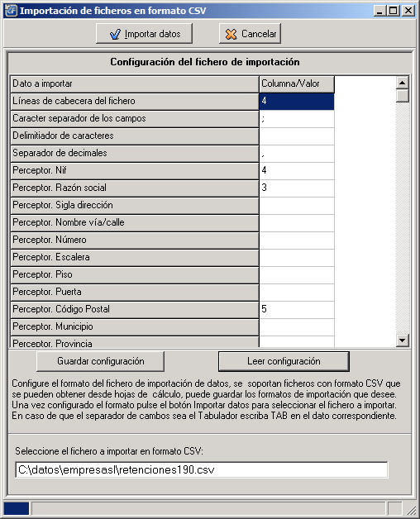
Task: Select the CSV file path input field
Action: coord(202,469)
